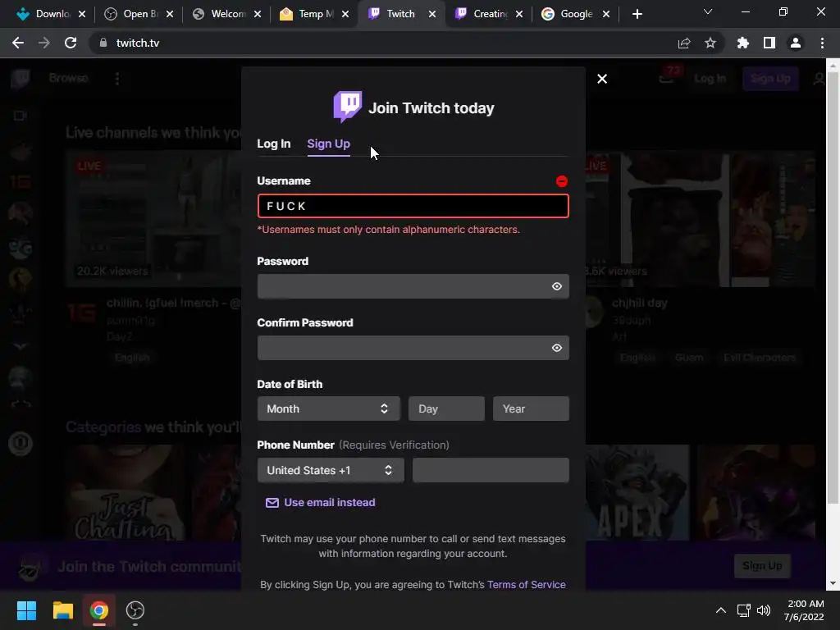The height and width of the screenshot is (630, 840).
Task: Open the live stream thumbnail with 20.2K viewers
Action: [x=153, y=218]
